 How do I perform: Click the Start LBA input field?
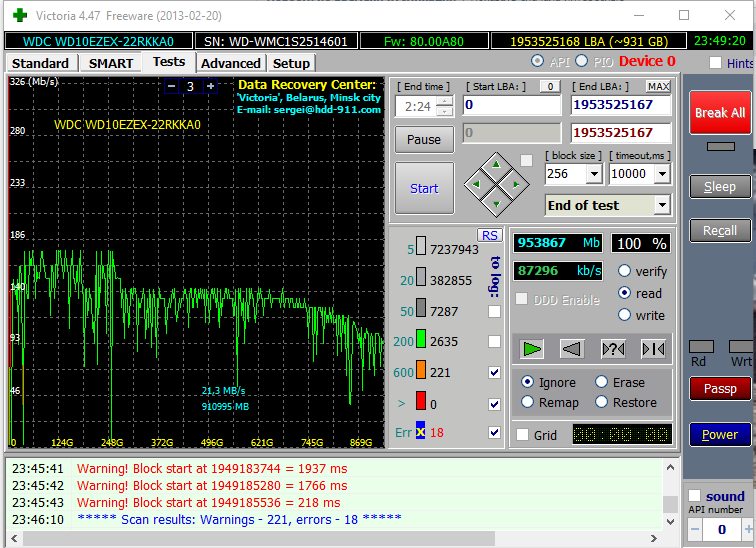(x=510, y=105)
